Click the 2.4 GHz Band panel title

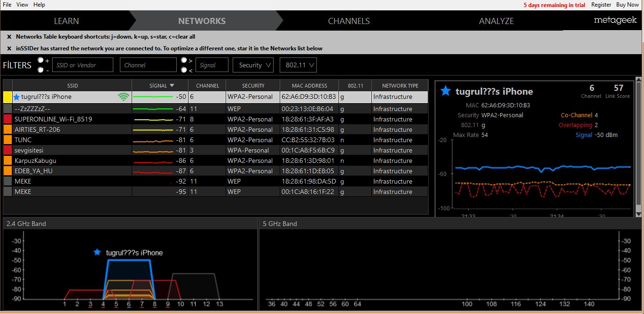pos(26,224)
